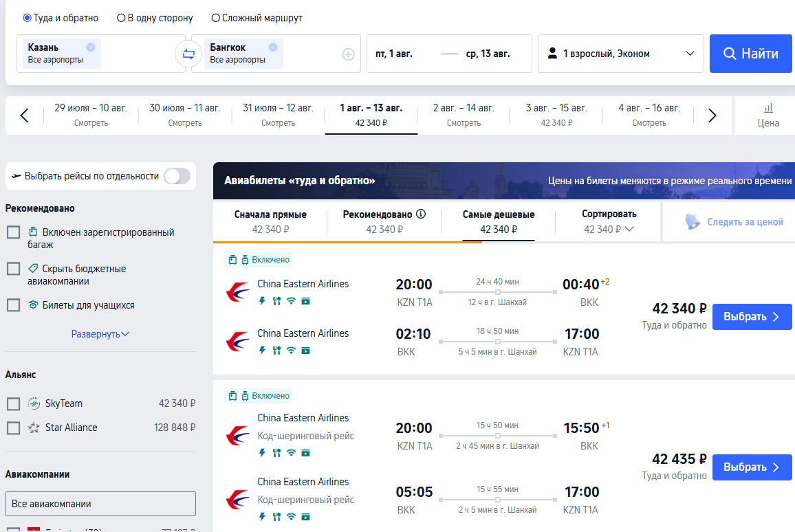Choose the 42 435 ₽ flight with Выбрать
The width and height of the screenshot is (795, 532).
coord(752,467)
